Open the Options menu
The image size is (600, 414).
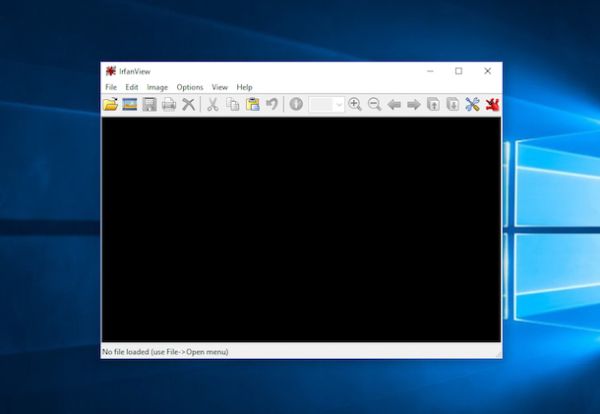pyautogui.click(x=189, y=87)
